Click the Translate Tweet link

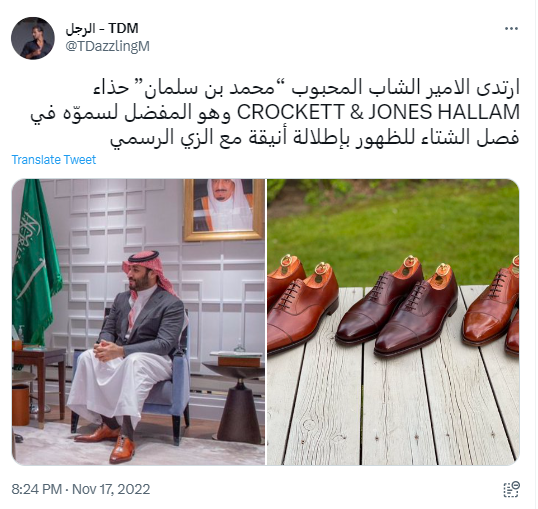coord(54,160)
